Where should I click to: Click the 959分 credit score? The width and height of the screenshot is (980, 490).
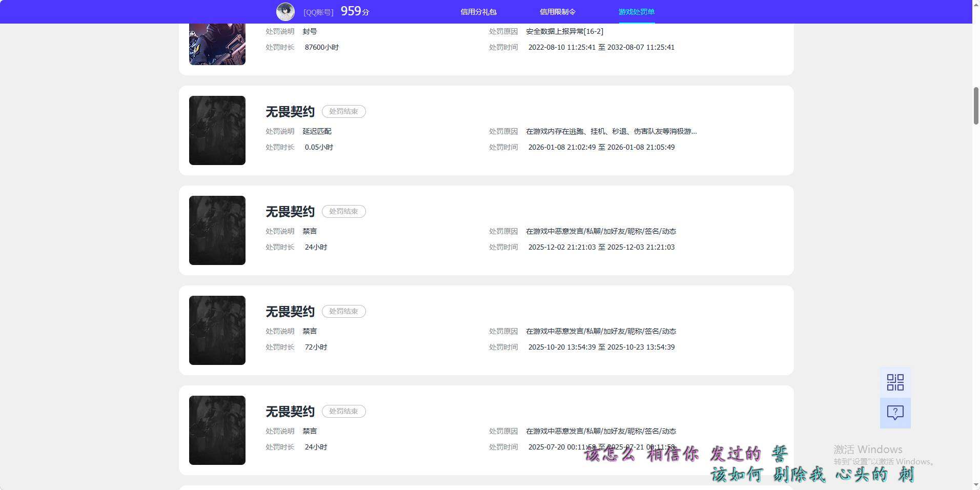coord(355,11)
